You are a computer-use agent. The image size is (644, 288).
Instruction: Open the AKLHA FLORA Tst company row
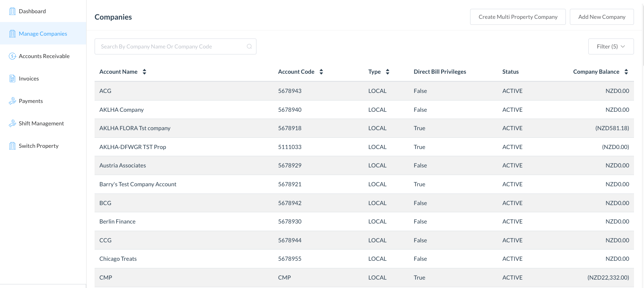[135, 128]
